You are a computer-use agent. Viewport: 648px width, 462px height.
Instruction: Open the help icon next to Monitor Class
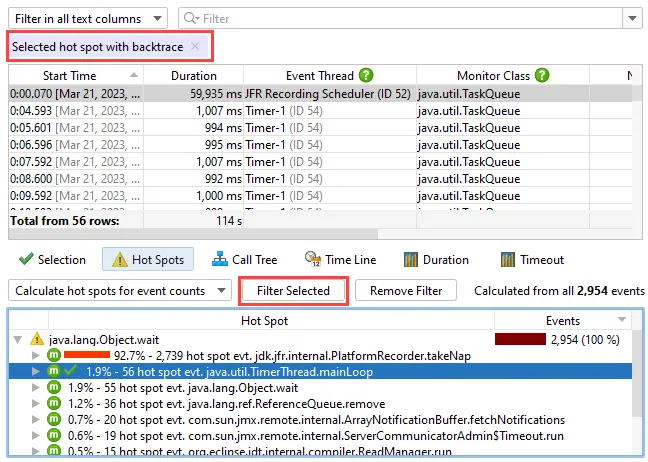point(542,75)
